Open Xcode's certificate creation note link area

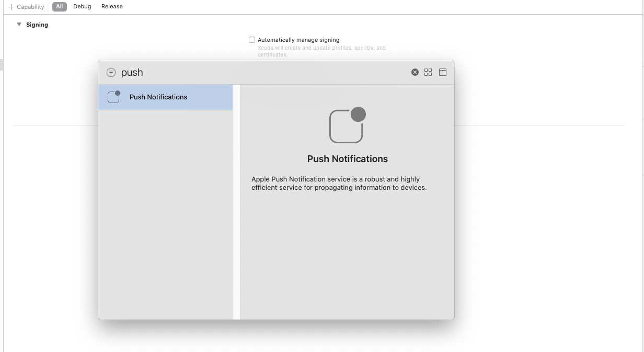pos(321,51)
